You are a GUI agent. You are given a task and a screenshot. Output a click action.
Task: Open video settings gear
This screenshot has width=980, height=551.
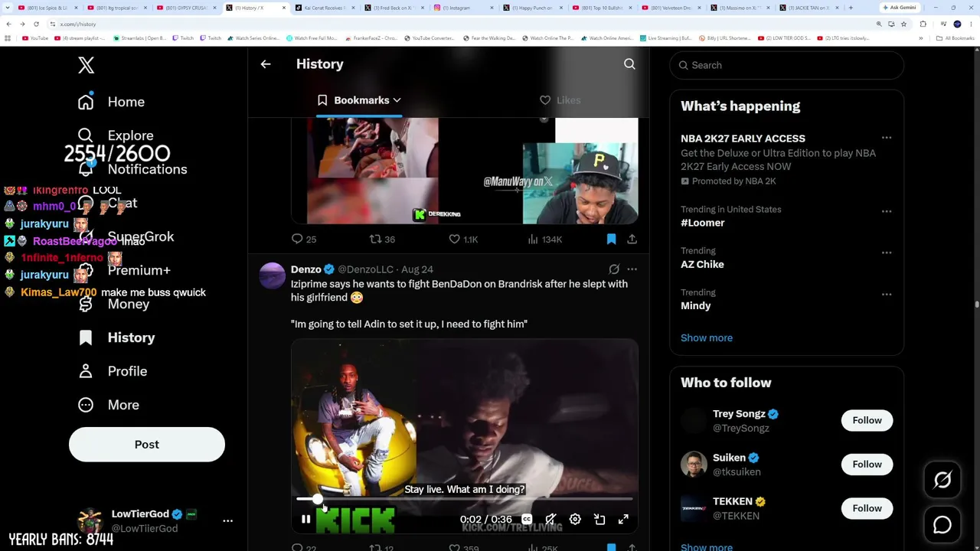click(575, 520)
